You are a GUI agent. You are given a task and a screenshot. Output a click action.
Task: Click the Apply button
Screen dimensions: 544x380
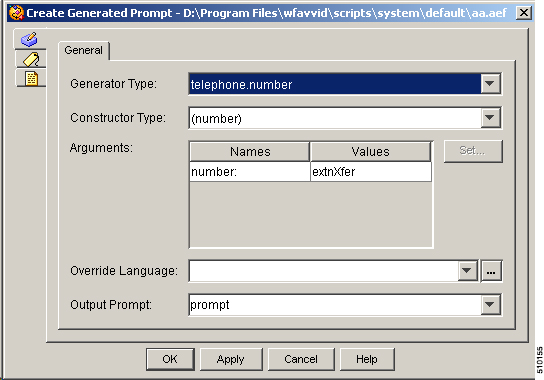click(231, 359)
